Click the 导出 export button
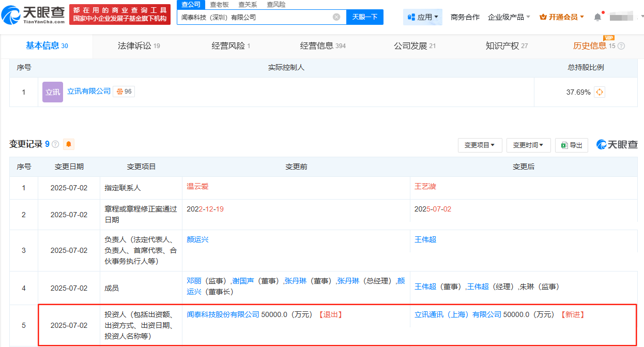 pyautogui.click(x=572, y=145)
